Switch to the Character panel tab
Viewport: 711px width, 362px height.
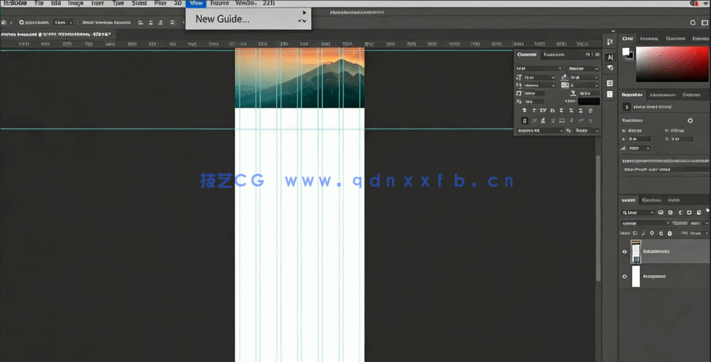point(527,54)
